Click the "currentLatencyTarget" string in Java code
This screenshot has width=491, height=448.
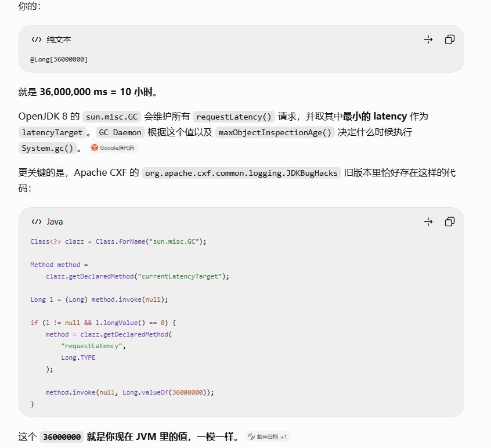tap(180, 276)
